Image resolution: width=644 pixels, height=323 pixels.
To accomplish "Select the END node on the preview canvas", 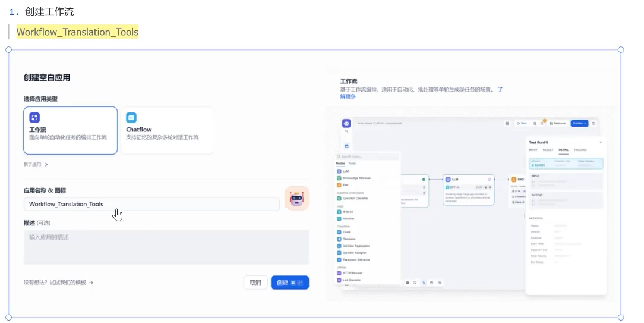I will 517,190.
